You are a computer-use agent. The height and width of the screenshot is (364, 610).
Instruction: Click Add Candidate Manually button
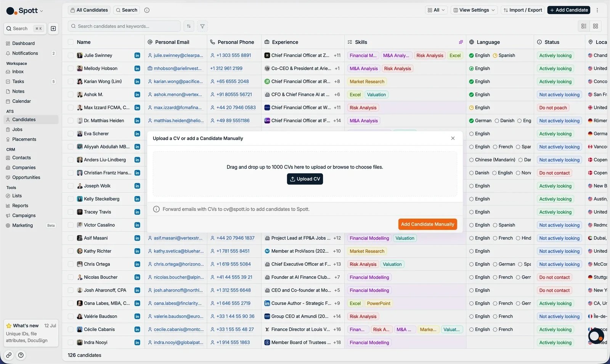pos(427,224)
